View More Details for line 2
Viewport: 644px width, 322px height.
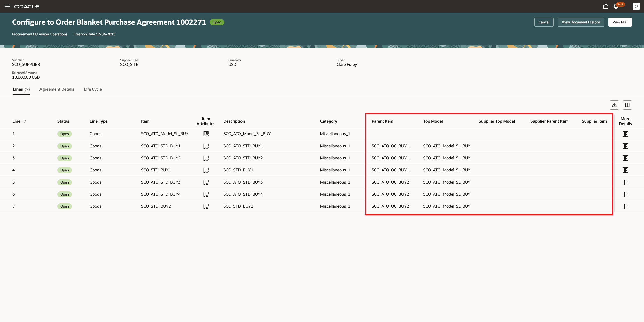(625, 146)
